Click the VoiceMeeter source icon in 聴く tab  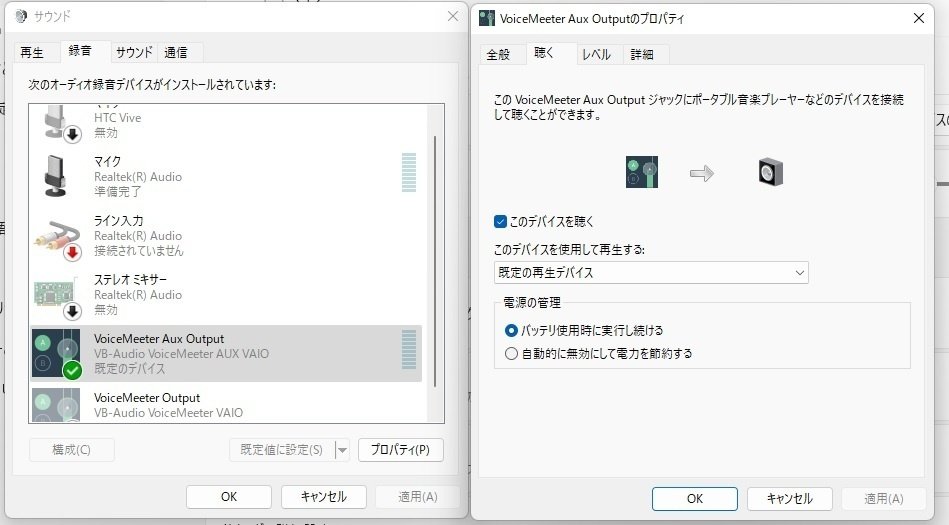[642, 172]
